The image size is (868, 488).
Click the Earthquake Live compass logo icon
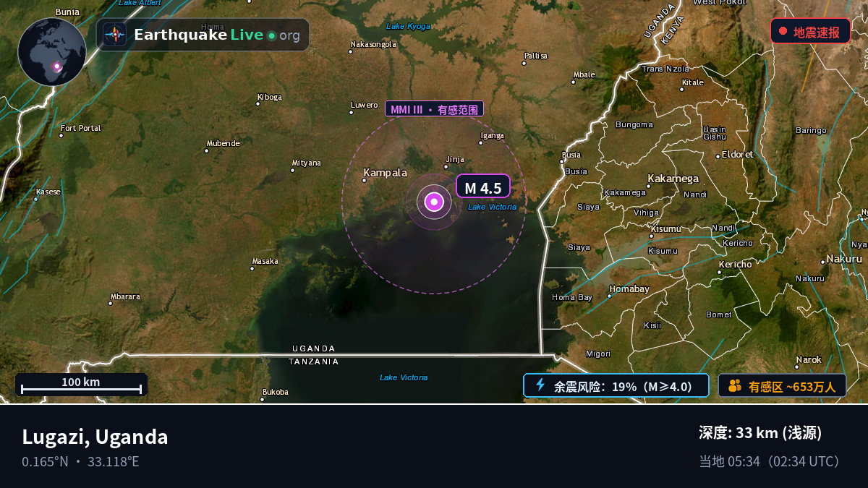pyautogui.click(x=115, y=35)
